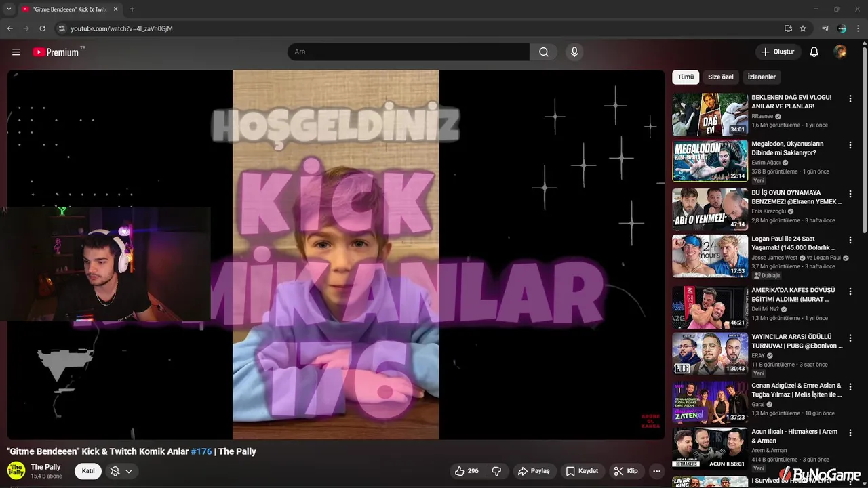Open options for Cenan Adıgüzel video
Screen dimensions: 868x488
click(850, 386)
